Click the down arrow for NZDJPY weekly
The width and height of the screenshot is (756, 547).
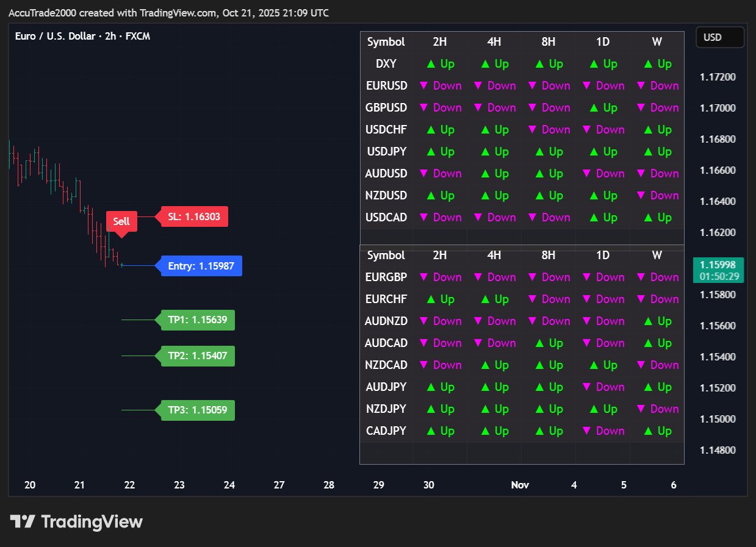click(642, 409)
